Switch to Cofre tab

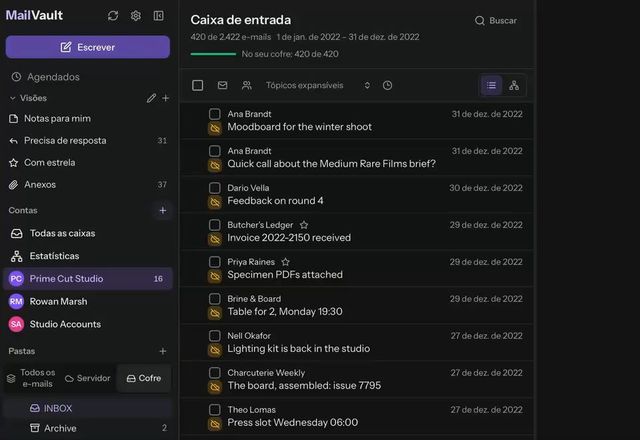point(144,378)
